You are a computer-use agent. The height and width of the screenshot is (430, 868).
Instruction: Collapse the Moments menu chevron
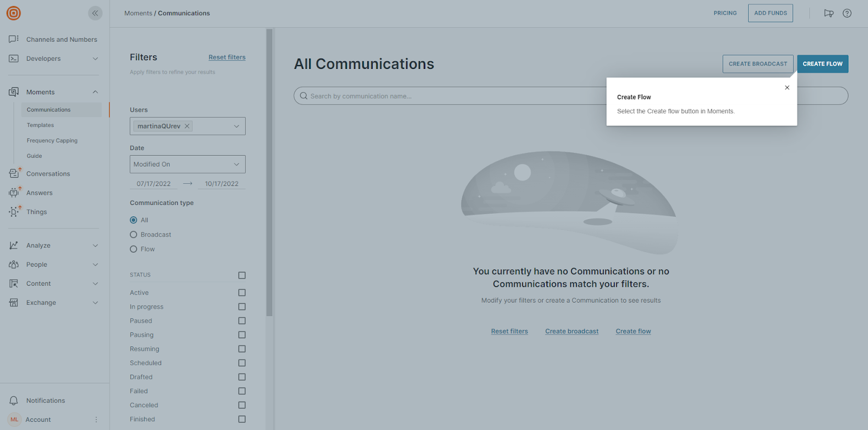click(x=95, y=92)
